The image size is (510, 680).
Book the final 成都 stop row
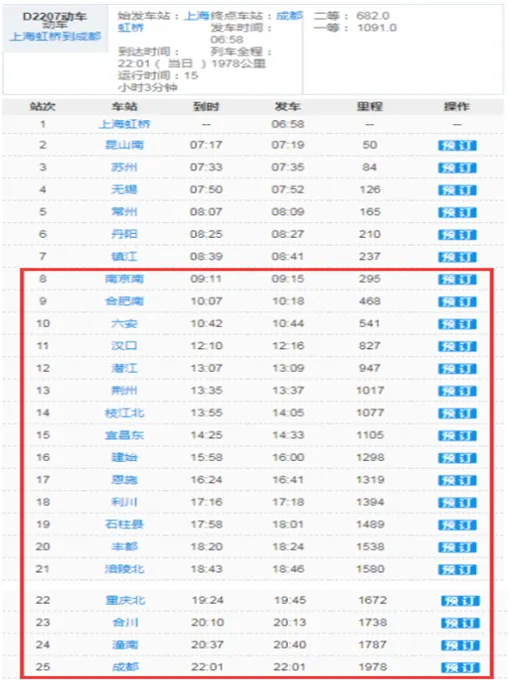(460, 667)
